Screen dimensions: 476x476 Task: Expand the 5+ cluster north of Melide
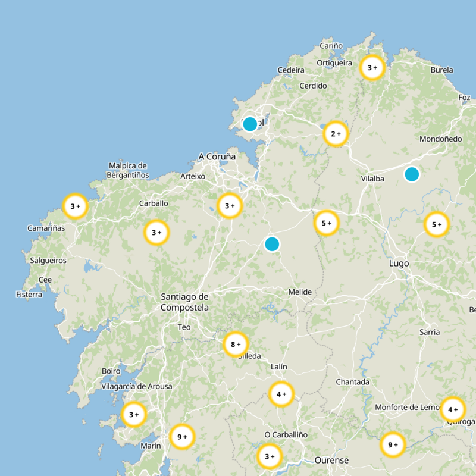(x=326, y=223)
